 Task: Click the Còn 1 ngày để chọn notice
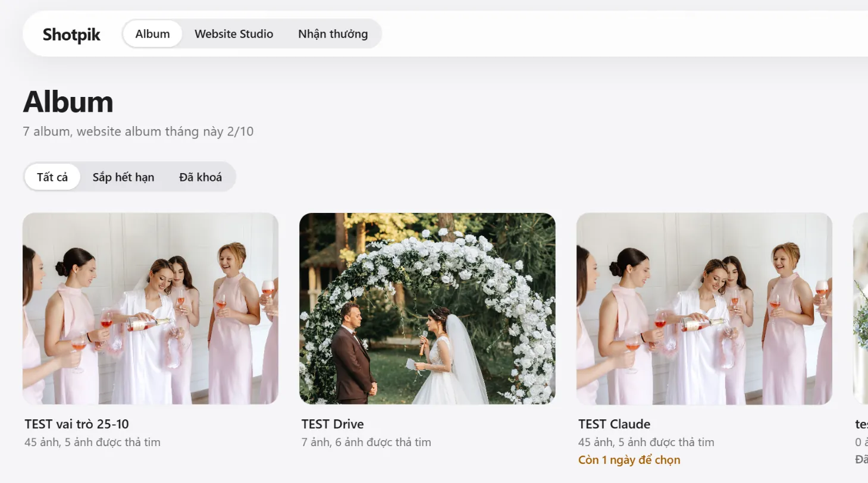click(629, 460)
